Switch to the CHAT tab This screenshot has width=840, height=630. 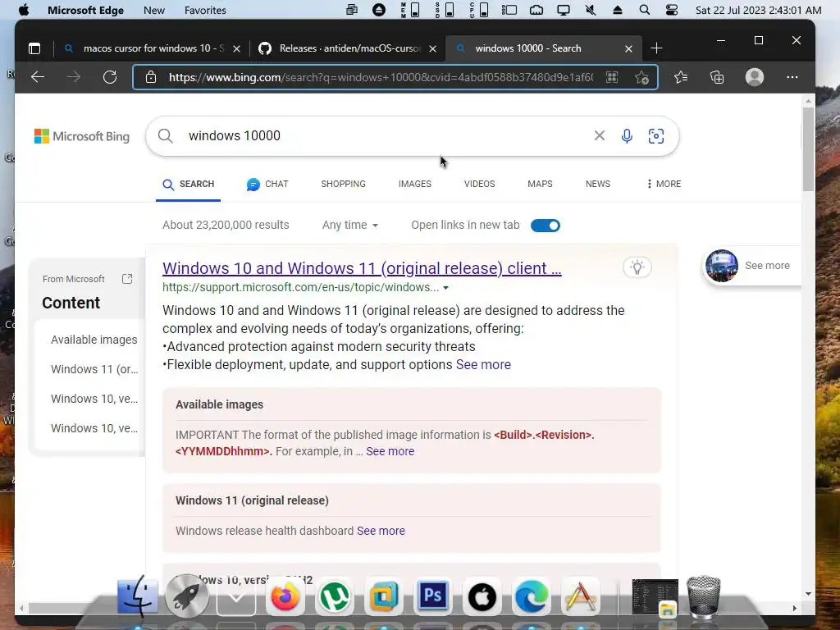(267, 184)
